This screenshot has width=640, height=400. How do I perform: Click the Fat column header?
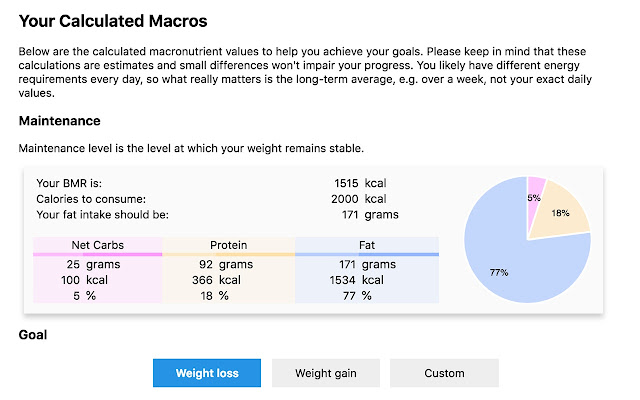367,245
